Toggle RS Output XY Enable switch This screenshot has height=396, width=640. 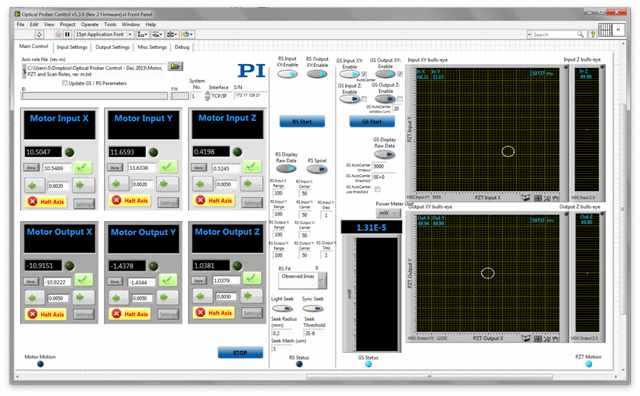[317, 74]
